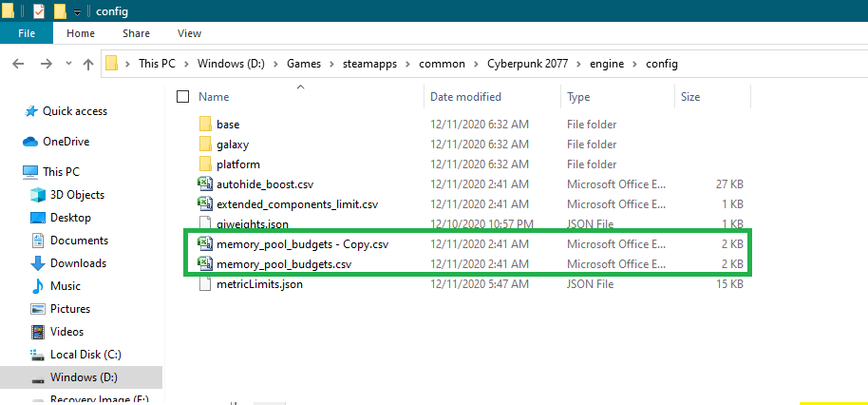
Task: Toggle the select all items checkbox
Action: [182, 97]
